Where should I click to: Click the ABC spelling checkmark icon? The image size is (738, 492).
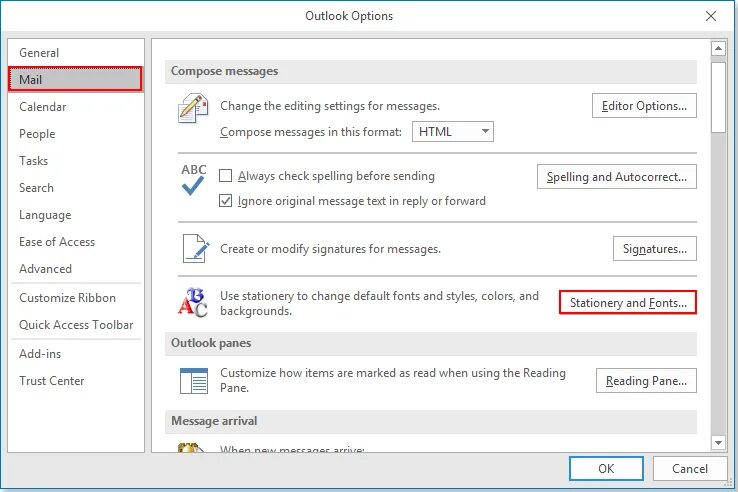(x=193, y=179)
